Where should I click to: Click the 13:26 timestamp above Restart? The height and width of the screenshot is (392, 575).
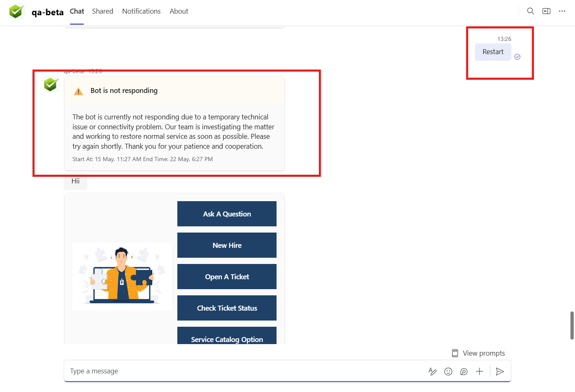point(504,39)
